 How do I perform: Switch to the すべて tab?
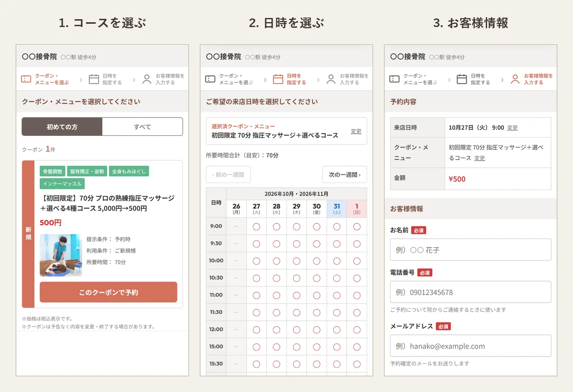pos(142,127)
